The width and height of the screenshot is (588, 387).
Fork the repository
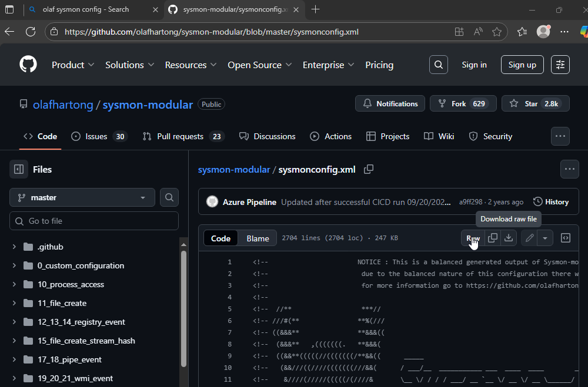(x=463, y=104)
